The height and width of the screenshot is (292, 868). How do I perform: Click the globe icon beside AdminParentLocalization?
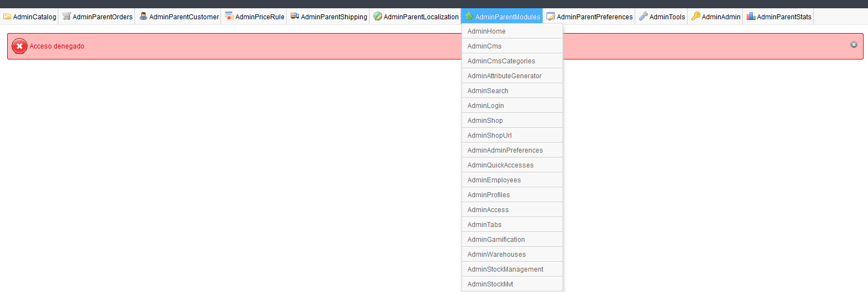(x=378, y=17)
